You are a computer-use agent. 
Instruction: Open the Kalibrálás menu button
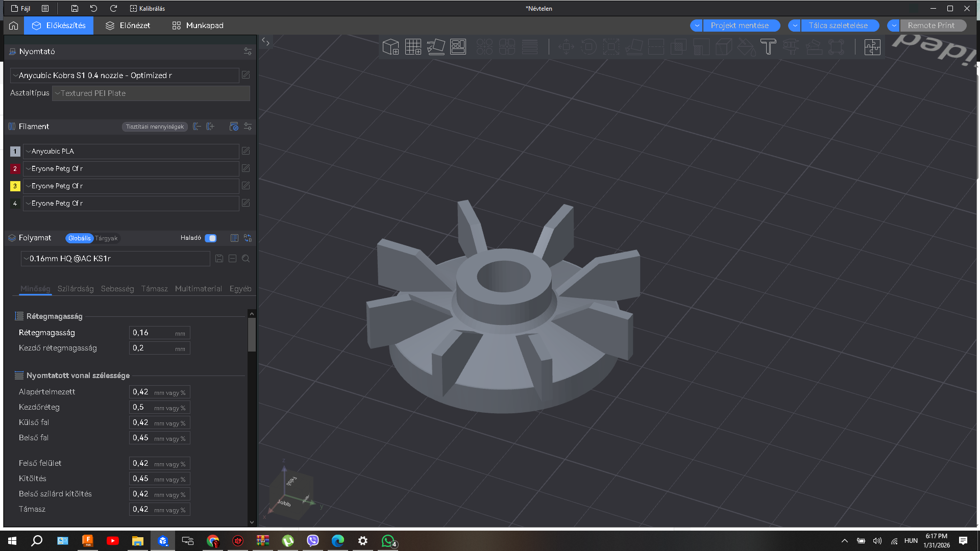click(147, 8)
